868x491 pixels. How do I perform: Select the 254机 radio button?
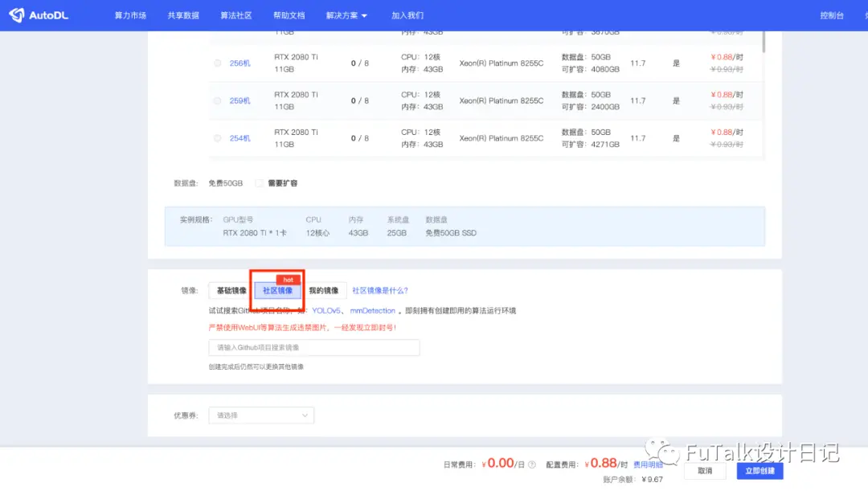pos(218,138)
